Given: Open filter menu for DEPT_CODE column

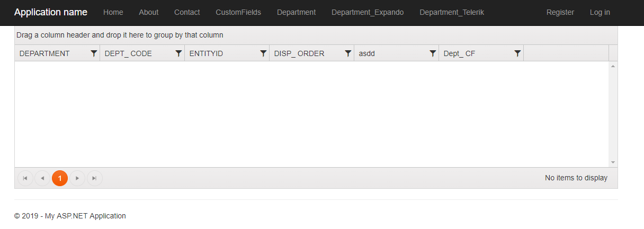Looking at the screenshot, I should pos(178,53).
